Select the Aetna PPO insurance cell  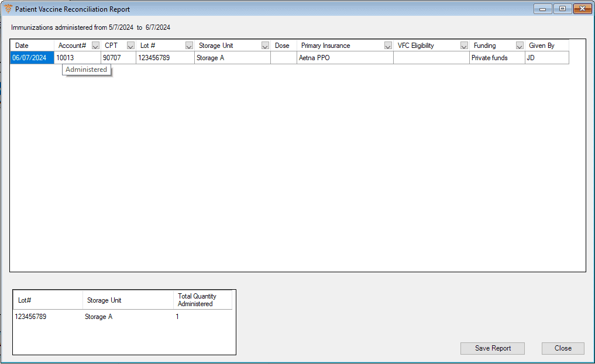(x=345, y=58)
